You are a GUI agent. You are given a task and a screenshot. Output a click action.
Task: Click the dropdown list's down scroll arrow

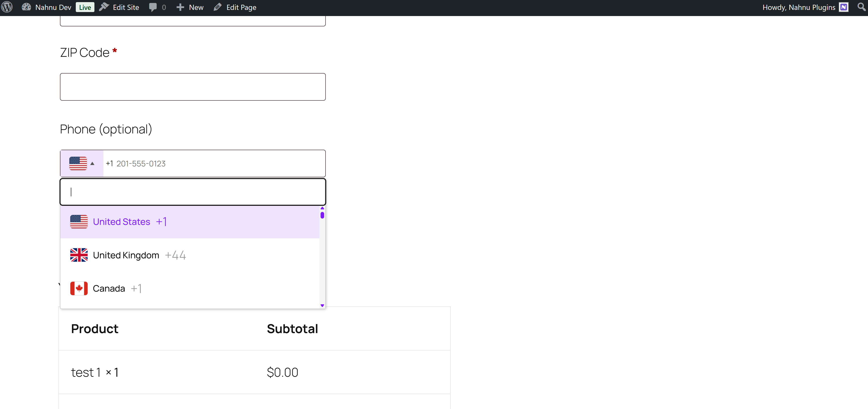tap(322, 305)
